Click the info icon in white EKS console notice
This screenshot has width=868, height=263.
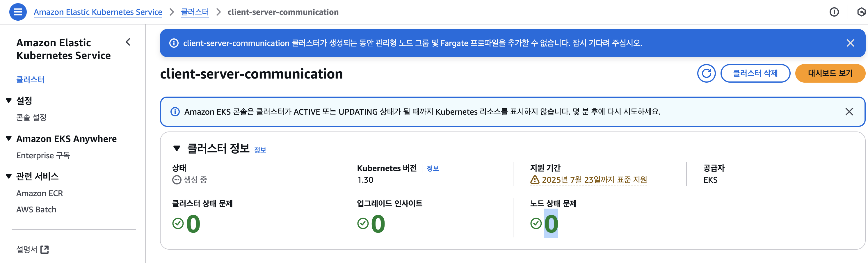click(x=175, y=112)
